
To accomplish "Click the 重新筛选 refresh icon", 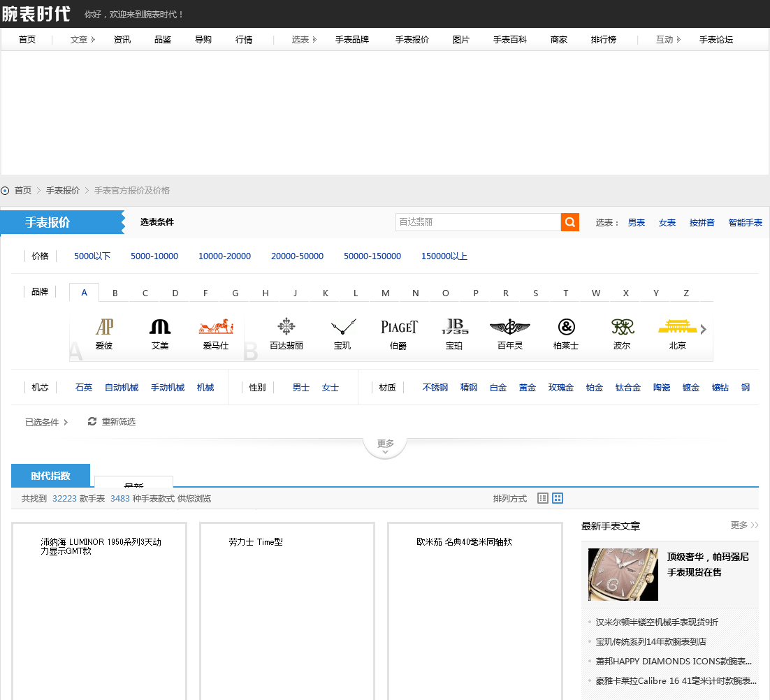I will (92, 421).
